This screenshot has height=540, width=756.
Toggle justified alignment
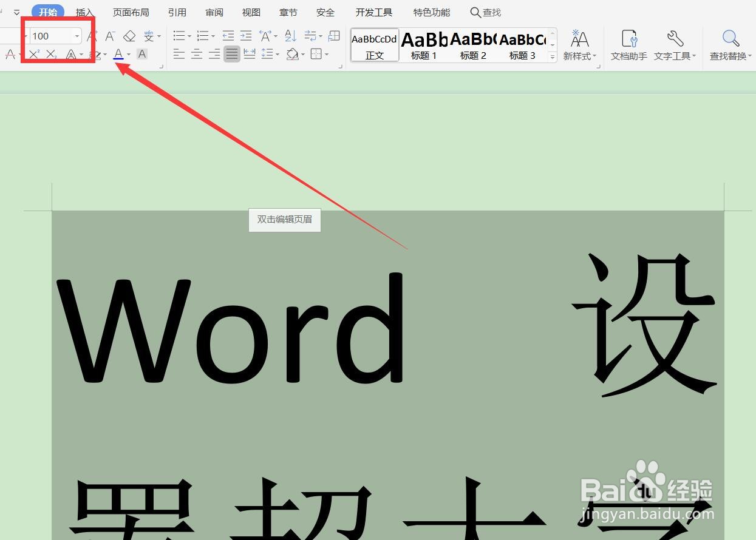[x=232, y=55]
